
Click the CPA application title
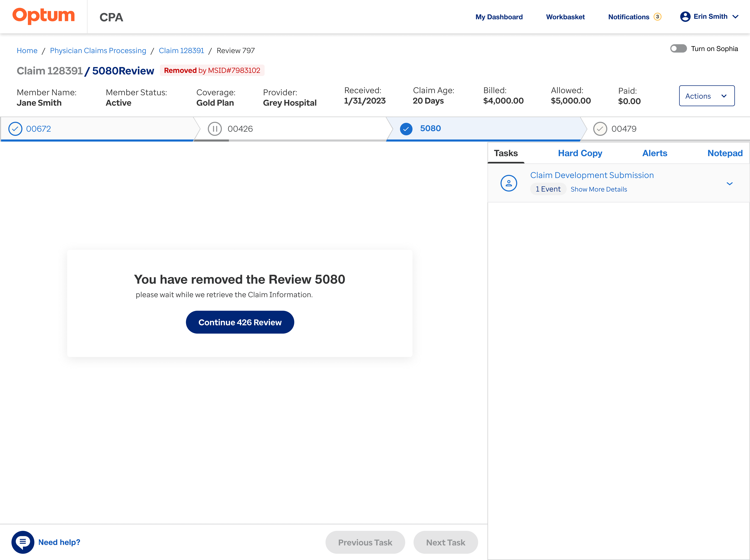coord(111,17)
